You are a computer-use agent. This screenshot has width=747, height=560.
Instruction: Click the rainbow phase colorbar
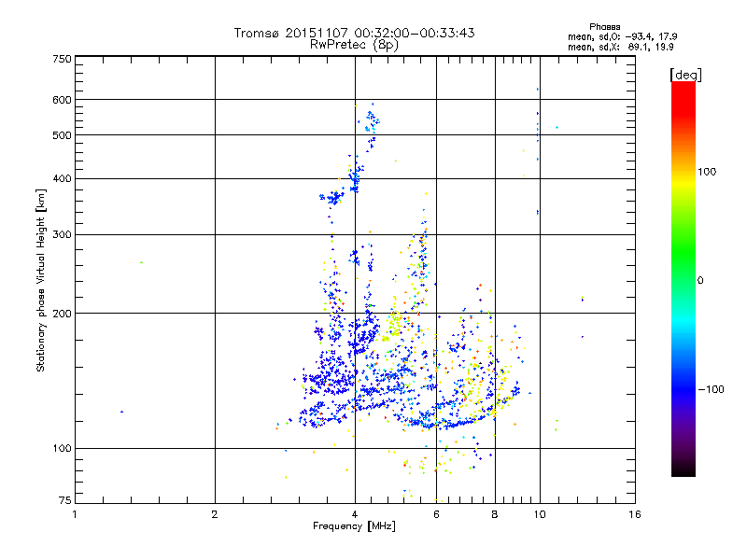click(684, 278)
